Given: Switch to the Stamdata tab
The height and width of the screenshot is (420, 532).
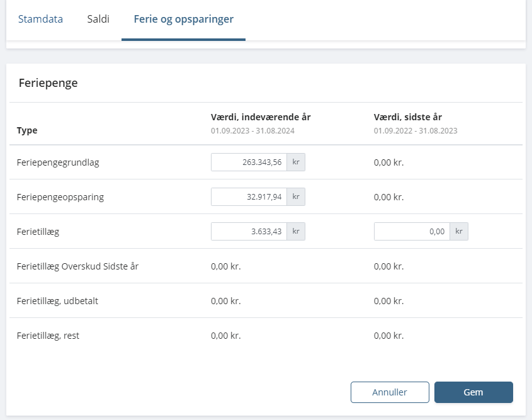Looking at the screenshot, I should tap(40, 19).
